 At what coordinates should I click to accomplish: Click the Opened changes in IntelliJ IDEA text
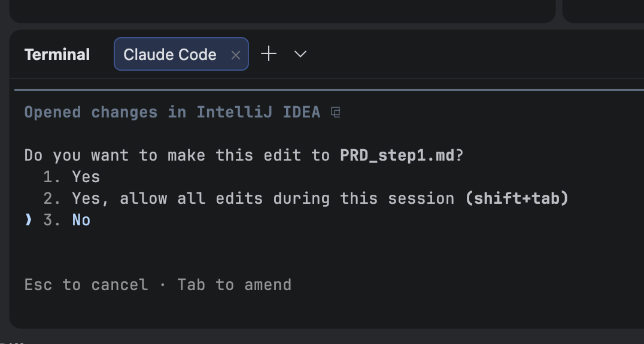click(x=172, y=112)
